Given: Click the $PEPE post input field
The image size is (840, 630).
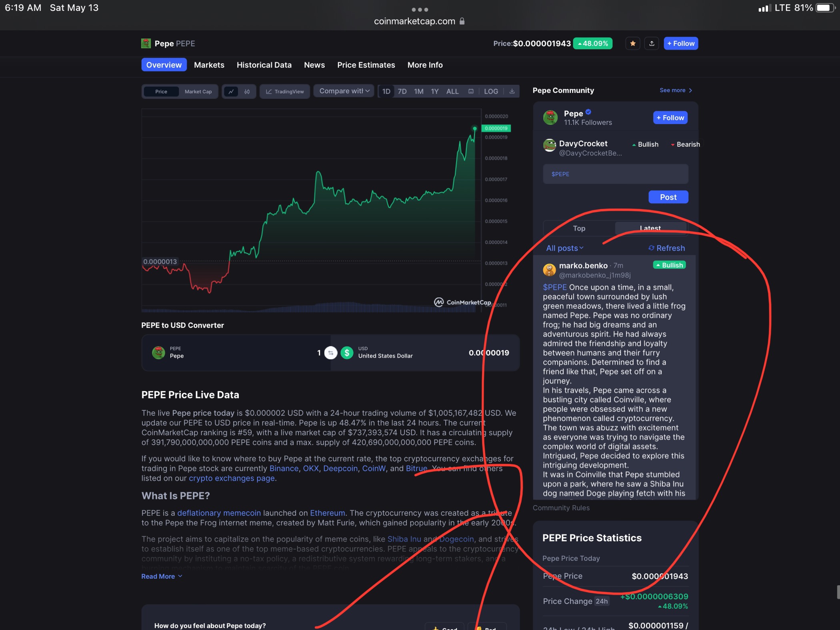Looking at the screenshot, I should coord(615,174).
